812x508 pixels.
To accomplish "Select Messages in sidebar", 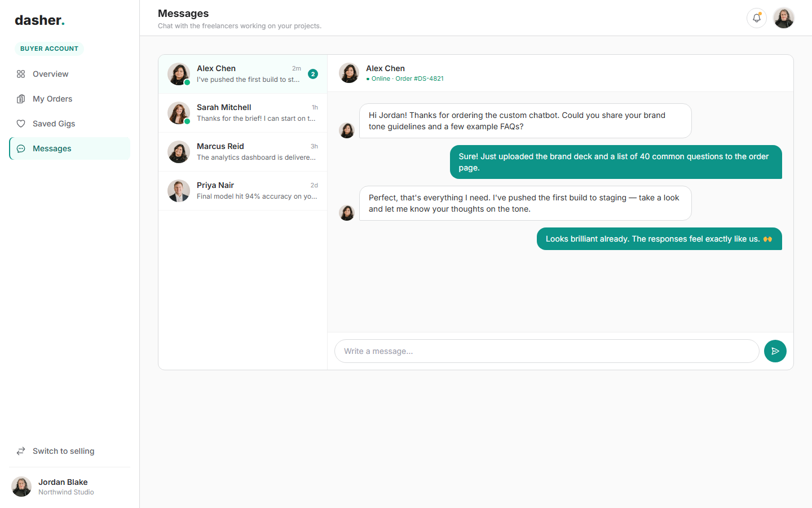I will pyautogui.click(x=70, y=148).
